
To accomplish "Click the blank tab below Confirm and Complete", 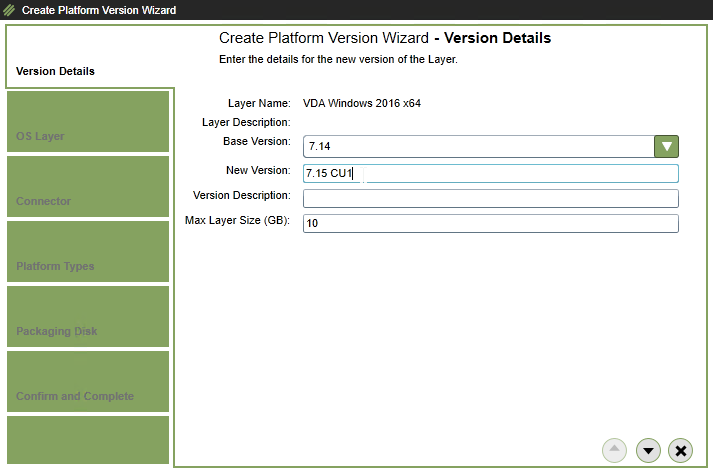I will [87, 440].
